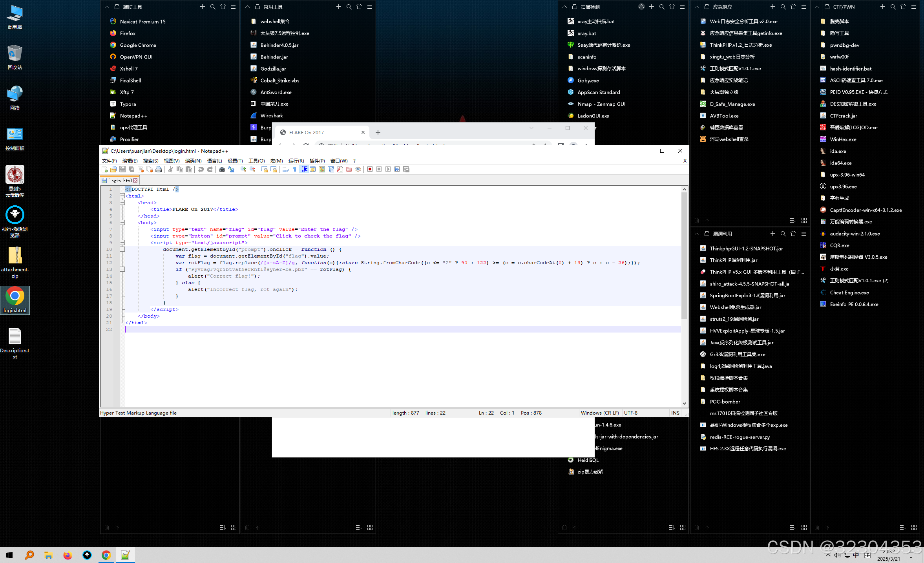Open Goby.exe from the 扫描检测 panel

[588, 80]
